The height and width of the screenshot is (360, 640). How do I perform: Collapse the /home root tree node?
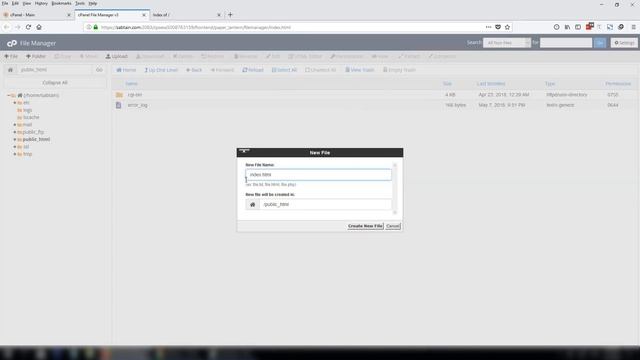(8, 95)
